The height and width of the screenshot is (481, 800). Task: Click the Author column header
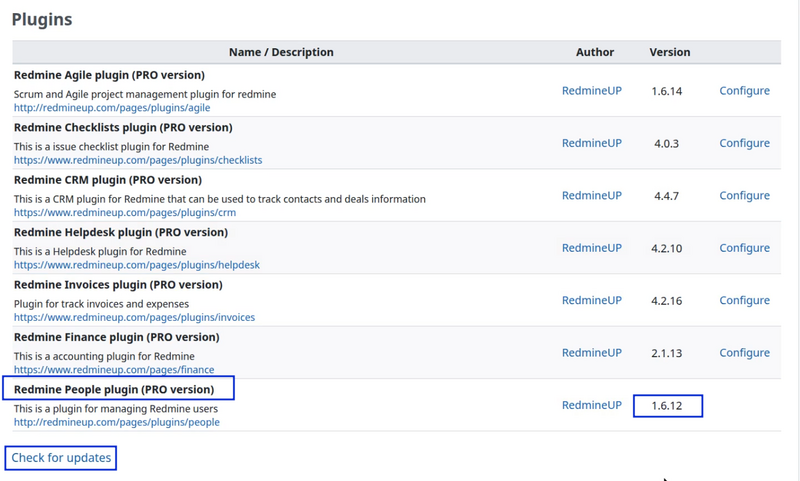pos(595,52)
